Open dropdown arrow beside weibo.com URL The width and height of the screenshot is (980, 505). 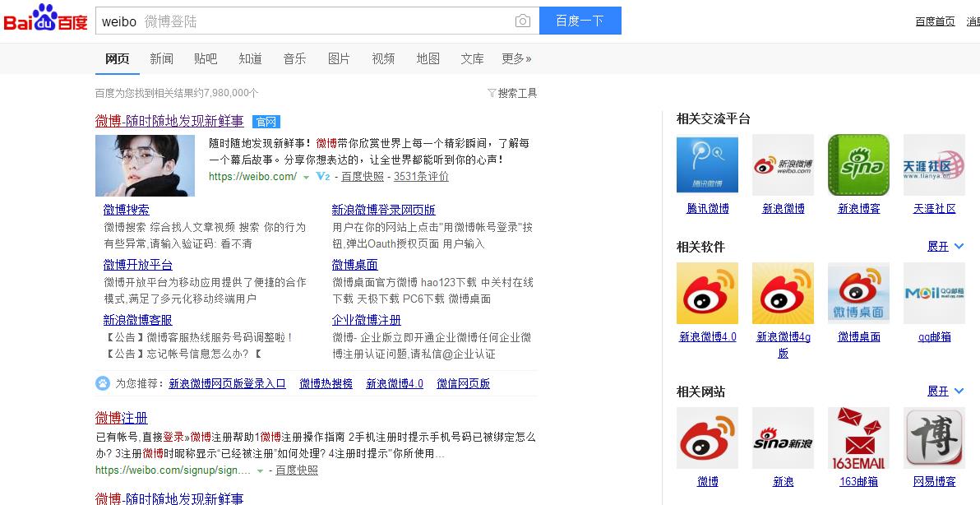pyautogui.click(x=306, y=178)
